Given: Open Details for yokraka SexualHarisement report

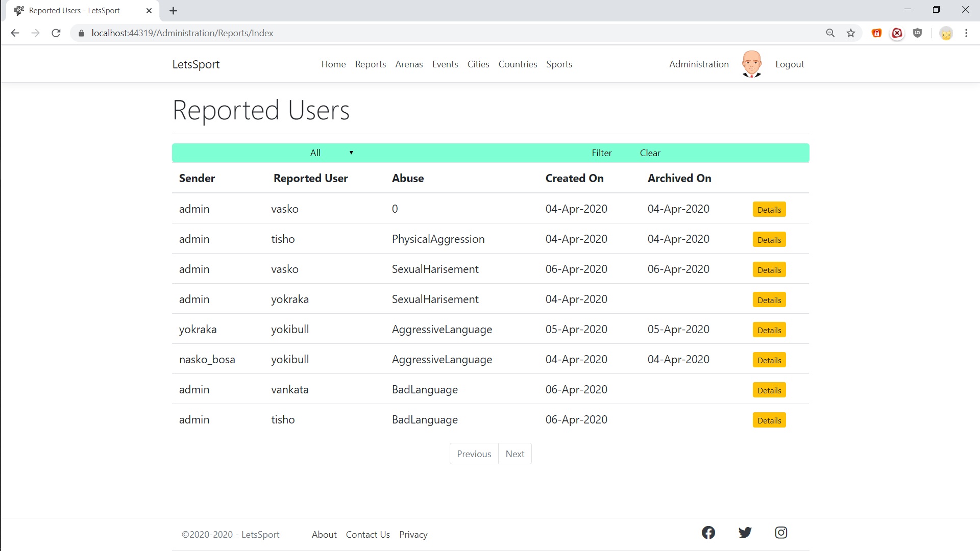Looking at the screenshot, I should (x=769, y=300).
